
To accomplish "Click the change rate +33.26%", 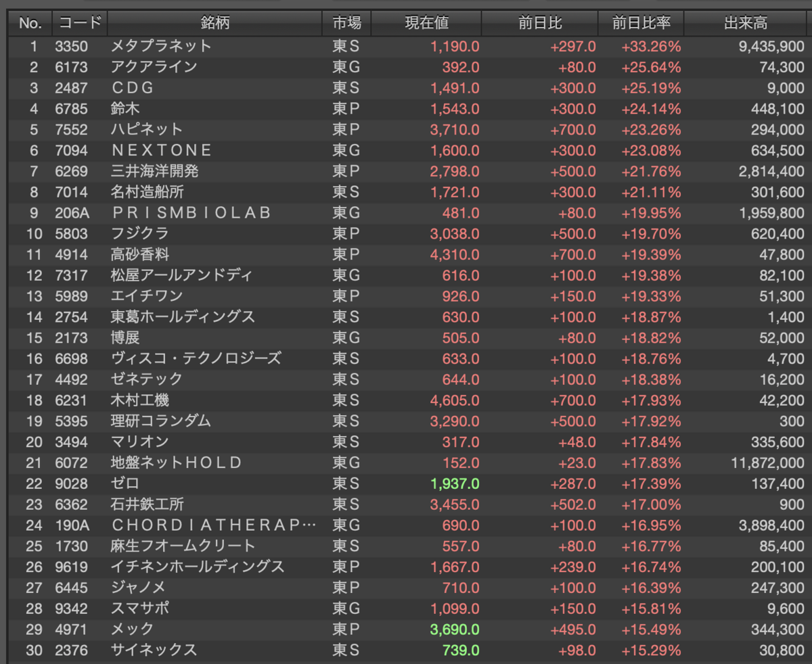I will 651,46.
